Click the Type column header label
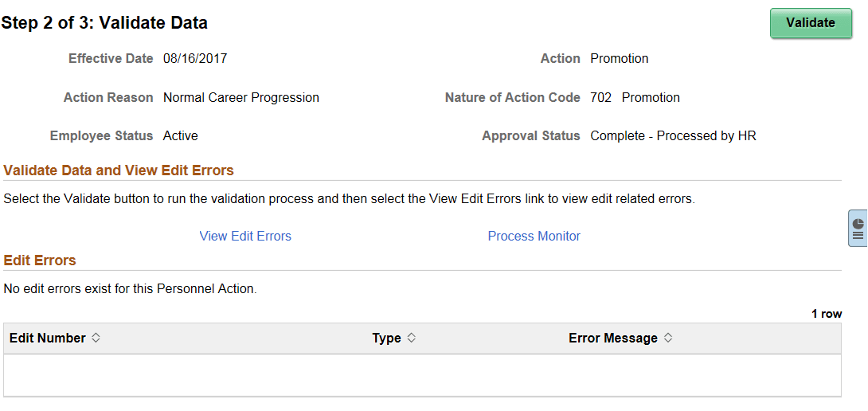This screenshot has height=411, width=868. [386, 339]
